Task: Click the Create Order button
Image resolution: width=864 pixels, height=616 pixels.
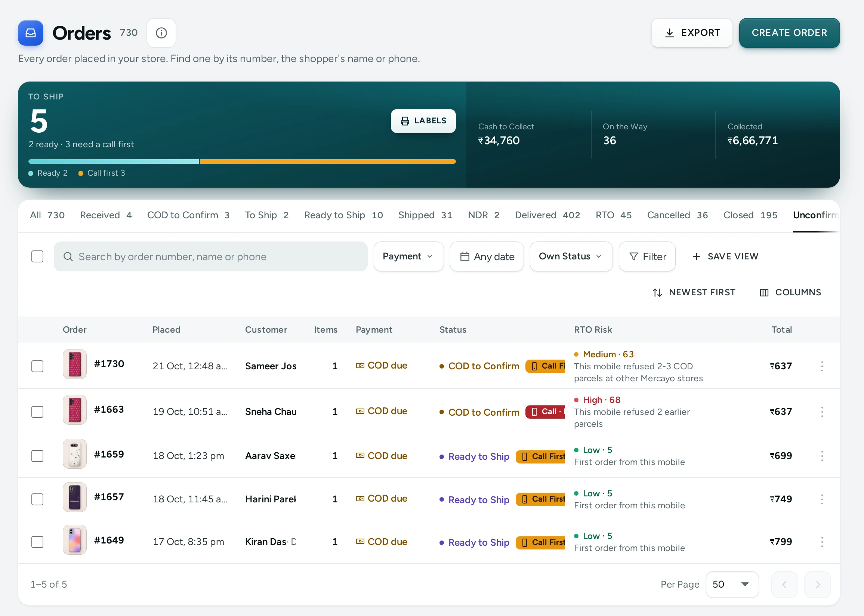Action: [789, 33]
